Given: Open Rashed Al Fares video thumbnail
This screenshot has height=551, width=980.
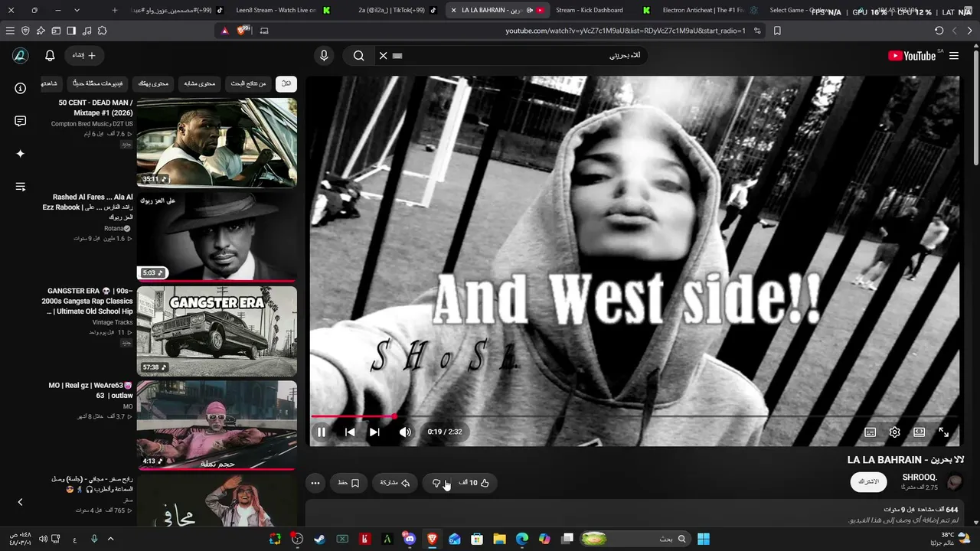Looking at the screenshot, I should click(x=217, y=236).
